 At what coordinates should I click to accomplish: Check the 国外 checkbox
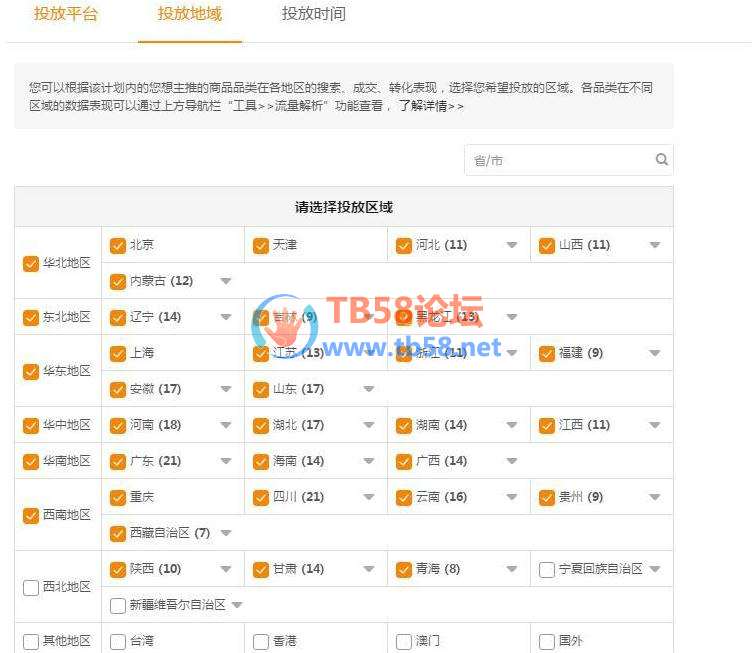547,642
